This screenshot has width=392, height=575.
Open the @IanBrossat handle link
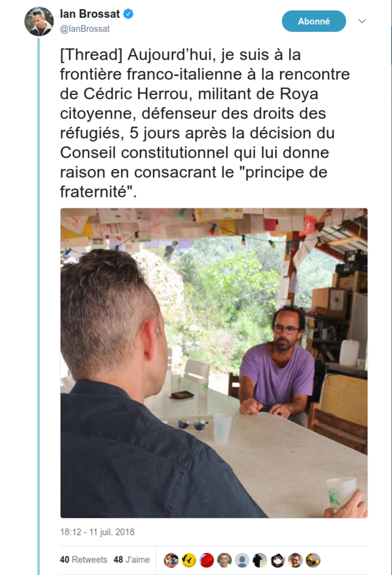pos(85,29)
